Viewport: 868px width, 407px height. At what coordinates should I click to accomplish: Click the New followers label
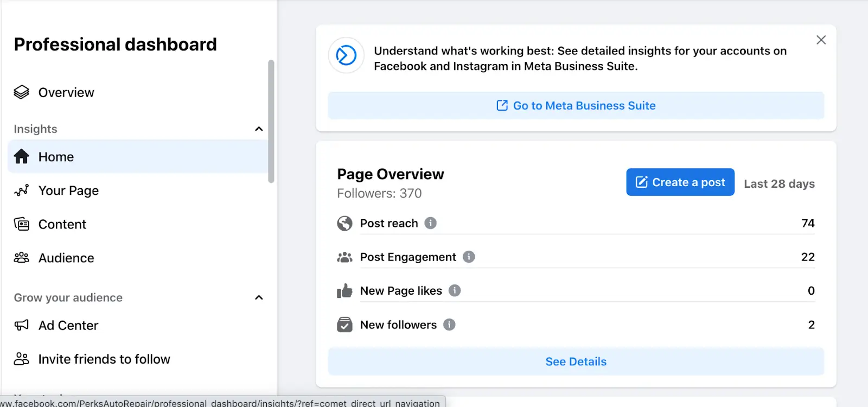pos(398,325)
